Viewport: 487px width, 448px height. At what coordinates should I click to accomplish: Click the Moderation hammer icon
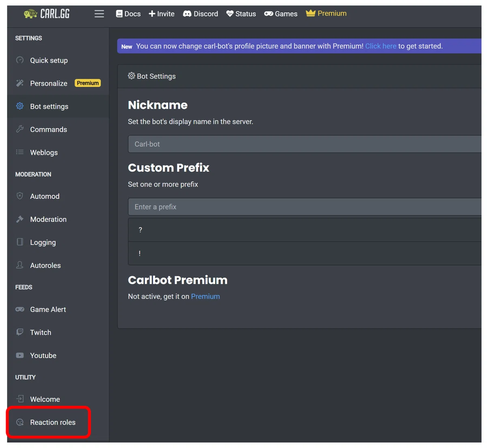[x=20, y=219]
